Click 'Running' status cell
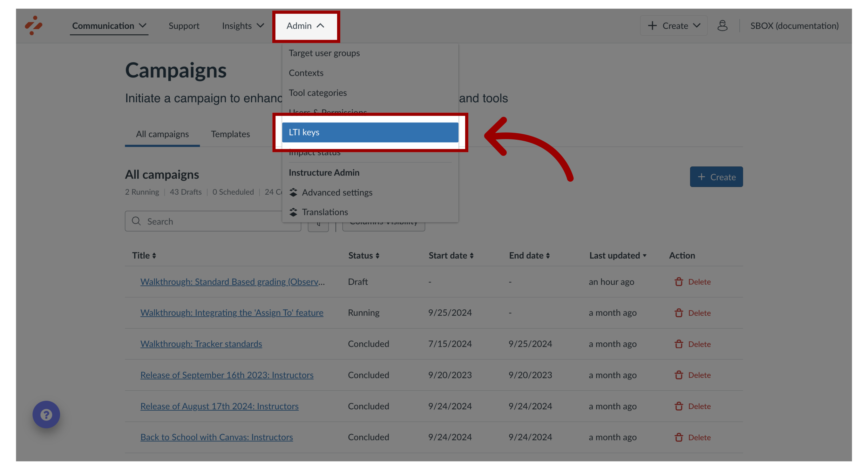Viewport: 868px width, 470px height. (x=363, y=313)
